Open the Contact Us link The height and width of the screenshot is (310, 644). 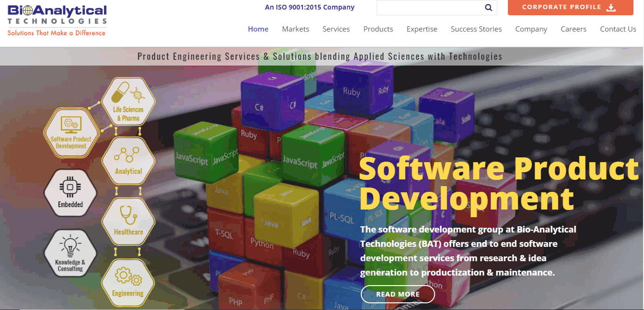pyautogui.click(x=618, y=29)
